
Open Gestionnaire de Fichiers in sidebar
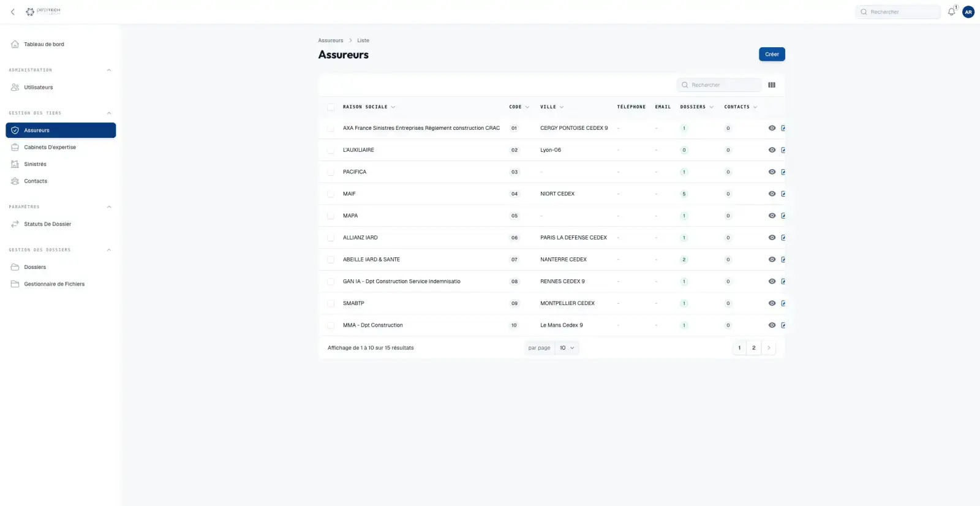61,284
